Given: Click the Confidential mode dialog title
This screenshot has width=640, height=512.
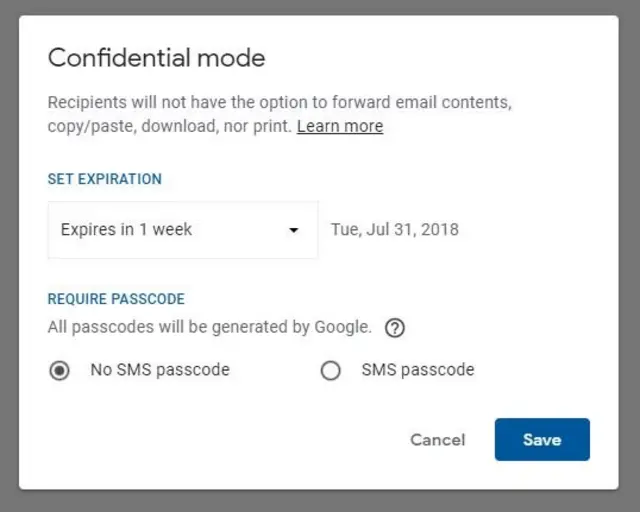Looking at the screenshot, I should click(157, 57).
